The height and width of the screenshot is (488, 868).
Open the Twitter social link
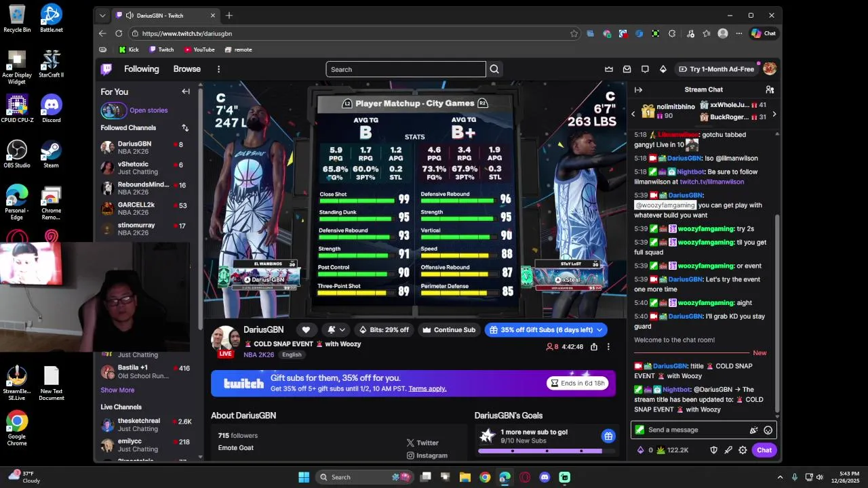[x=422, y=443]
